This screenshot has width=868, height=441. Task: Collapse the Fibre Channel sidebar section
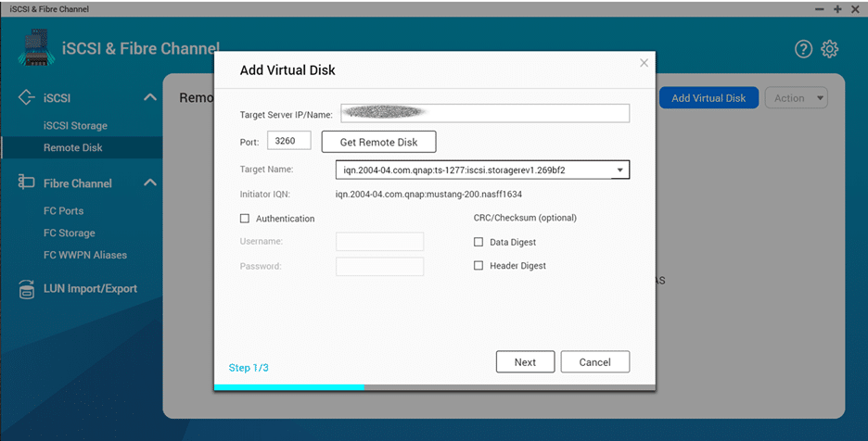coord(150,183)
